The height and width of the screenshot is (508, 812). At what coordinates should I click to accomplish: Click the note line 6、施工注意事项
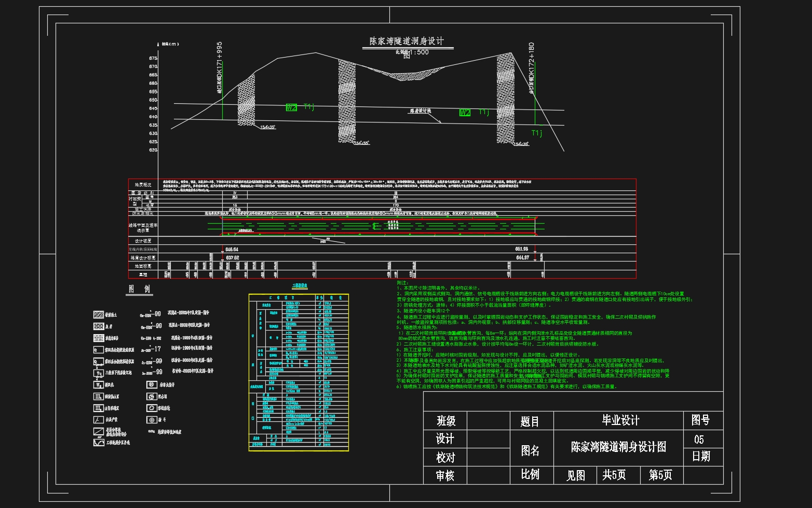pyautogui.click(x=416, y=350)
